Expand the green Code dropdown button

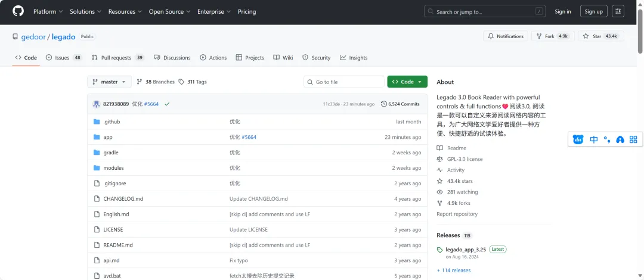click(407, 82)
